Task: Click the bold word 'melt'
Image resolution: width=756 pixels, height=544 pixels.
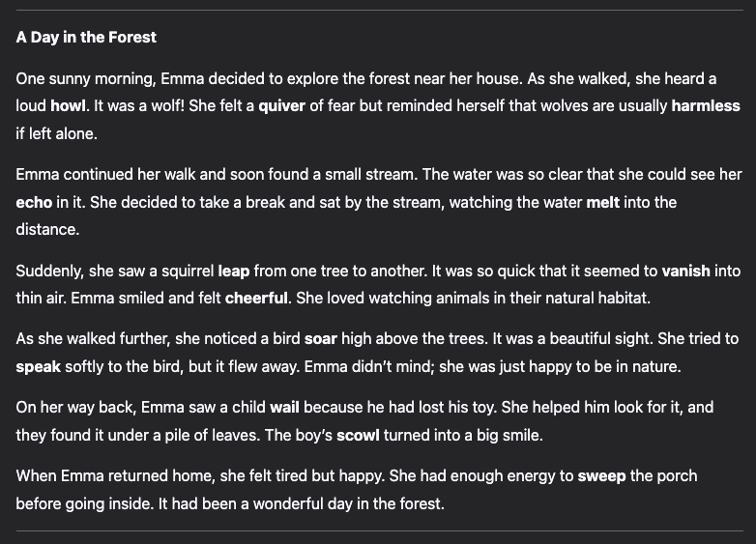Action: 602,202
